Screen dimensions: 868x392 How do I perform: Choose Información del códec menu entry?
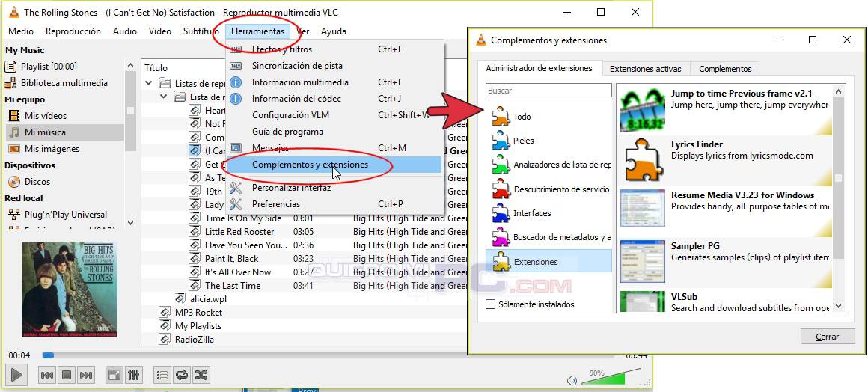click(335, 99)
